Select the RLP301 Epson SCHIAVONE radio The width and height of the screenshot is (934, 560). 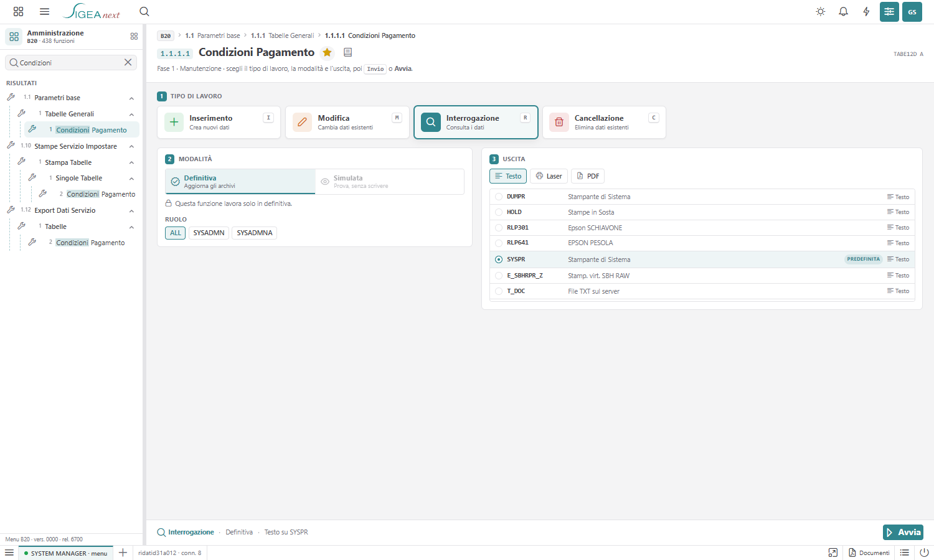499,228
